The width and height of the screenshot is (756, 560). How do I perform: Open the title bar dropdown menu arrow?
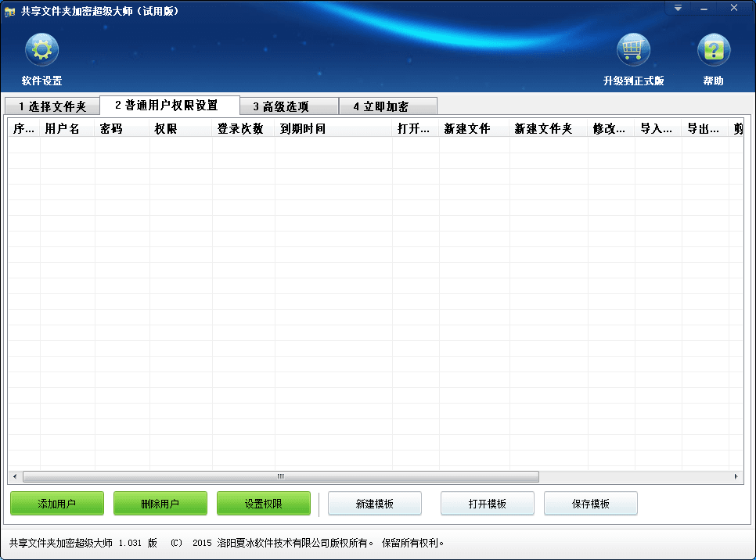(678, 8)
